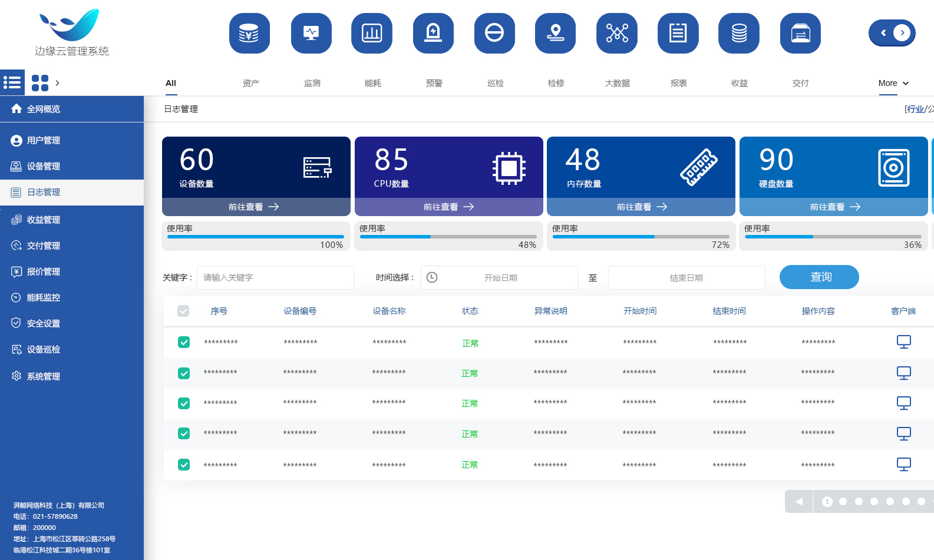The height and width of the screenshot is (560, 934).
Task: Open the 能耗 energy chart icon
Action: click(372, 33)
